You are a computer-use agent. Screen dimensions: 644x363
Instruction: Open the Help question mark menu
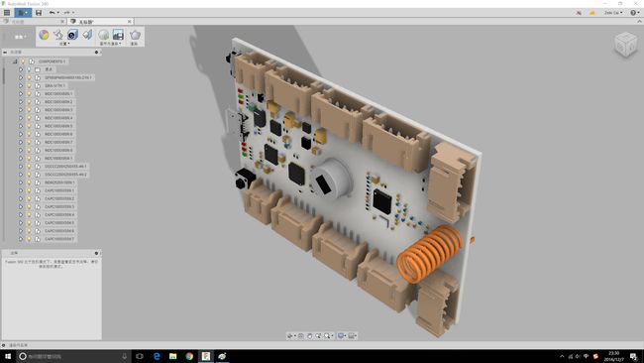pos(634,13)
